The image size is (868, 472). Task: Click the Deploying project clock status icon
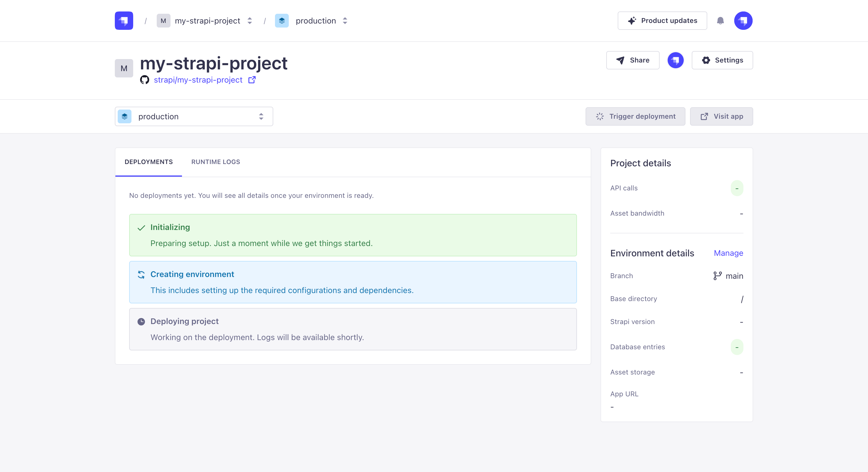pos(142,321)
